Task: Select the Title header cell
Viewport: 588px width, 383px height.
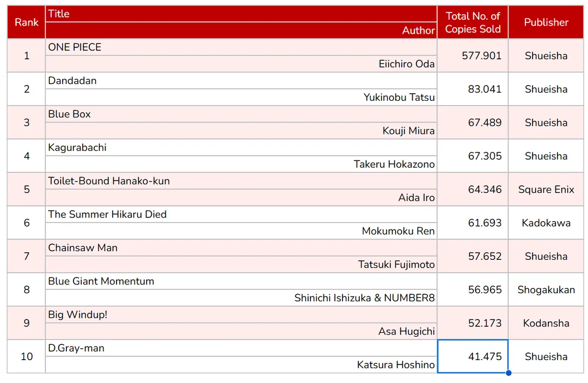Action: 241,14
